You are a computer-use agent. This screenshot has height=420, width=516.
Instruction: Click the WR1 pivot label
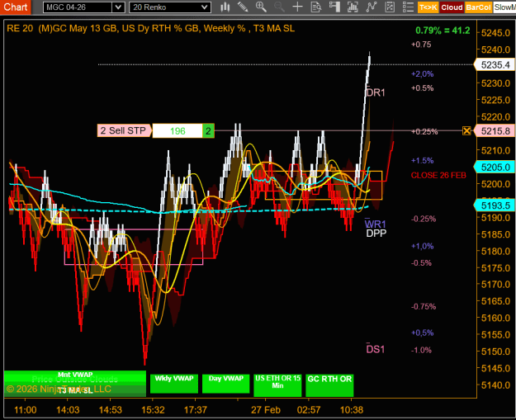tap(375, 224)
